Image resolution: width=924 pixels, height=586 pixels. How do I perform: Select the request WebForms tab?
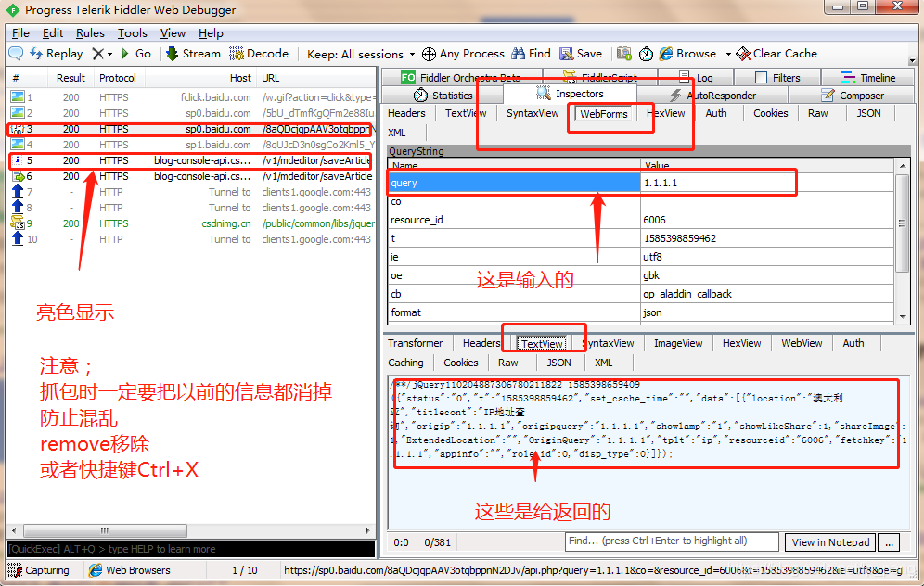(603, 114)
